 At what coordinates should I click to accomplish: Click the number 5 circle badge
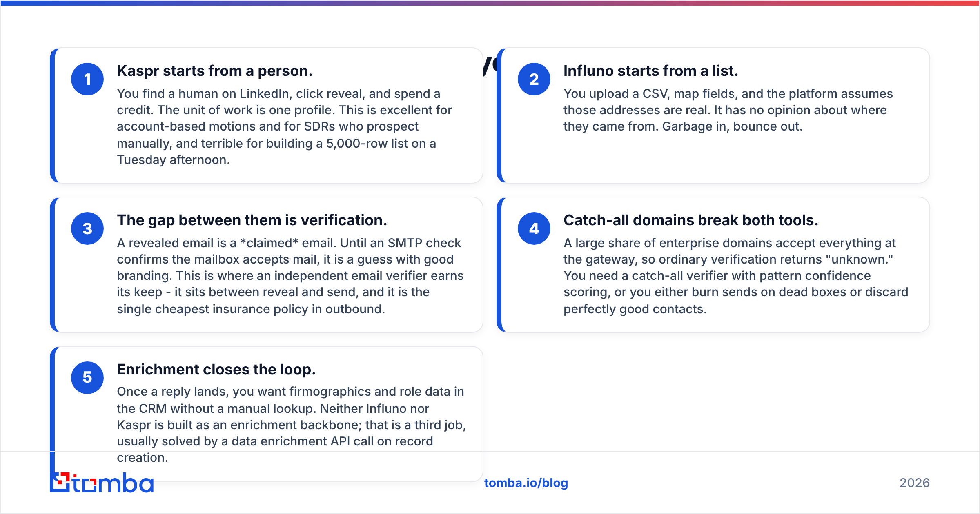87,378
